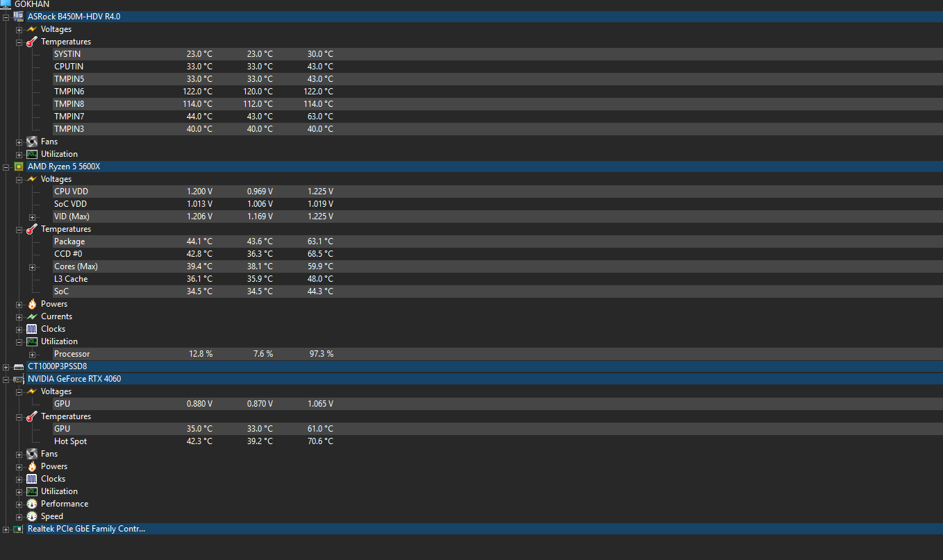Select the Package temperature label
The height and width of the screenshot is (560, 943).
click(69, 241)
